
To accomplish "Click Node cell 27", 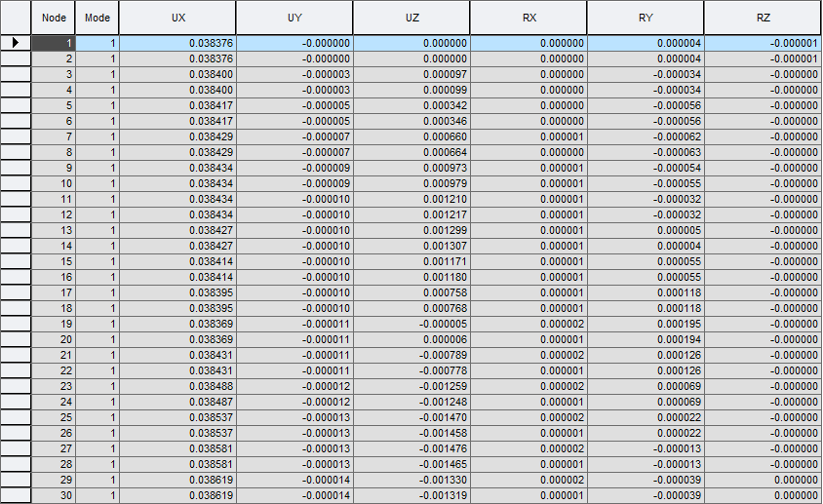I will pyautogui.click(x=54, y=448).
